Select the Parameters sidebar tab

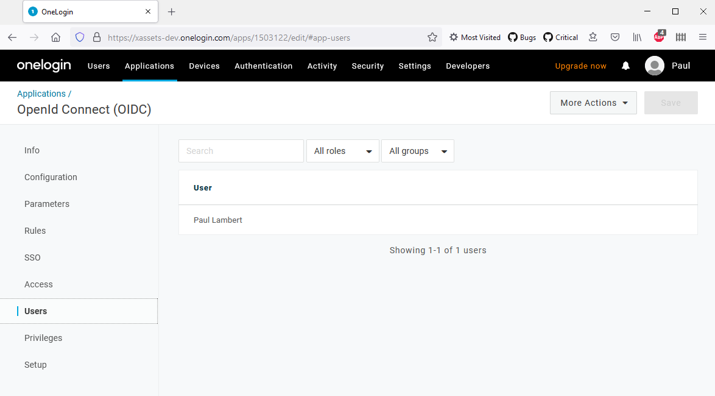[47, 204]
